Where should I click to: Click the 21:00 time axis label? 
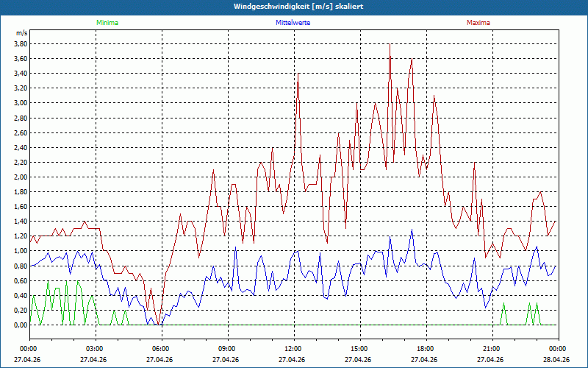[x=491, y=349]
